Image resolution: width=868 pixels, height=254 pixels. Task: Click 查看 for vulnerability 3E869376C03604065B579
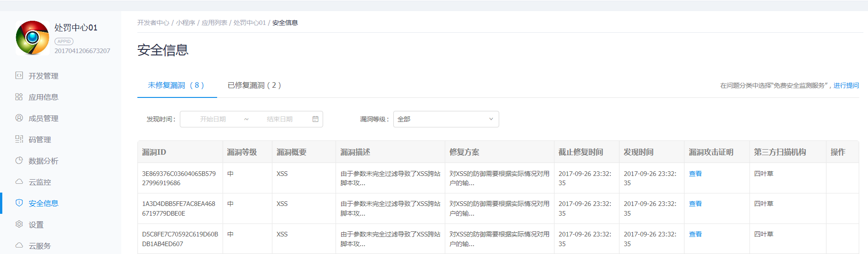(x=695, y=174)
